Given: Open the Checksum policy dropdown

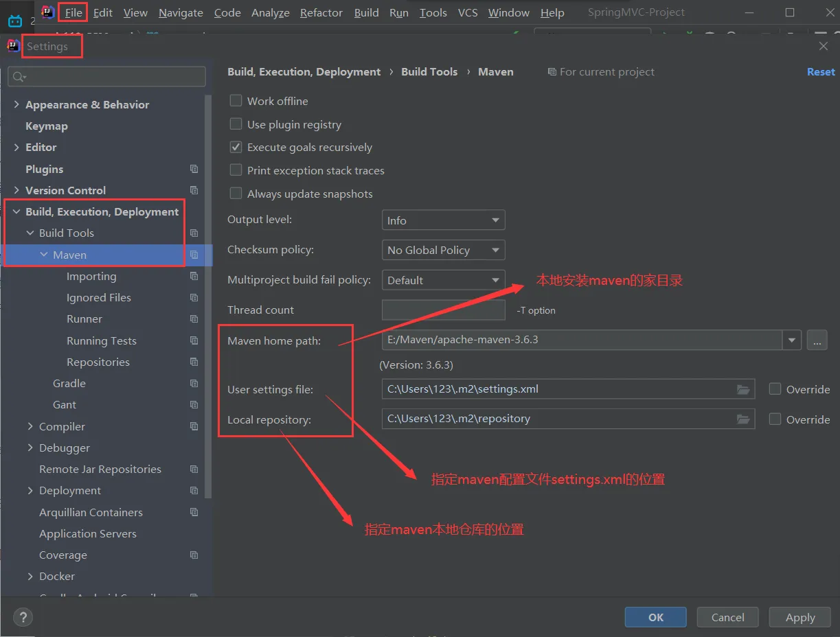Looking at the screenshot, I should (443, 250).
